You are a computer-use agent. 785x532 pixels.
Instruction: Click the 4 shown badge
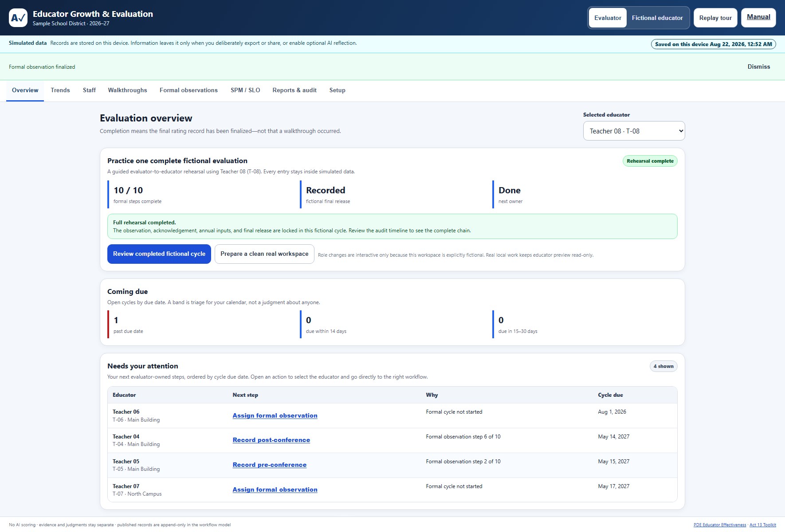pyautogui.click(x=663, y=366)
